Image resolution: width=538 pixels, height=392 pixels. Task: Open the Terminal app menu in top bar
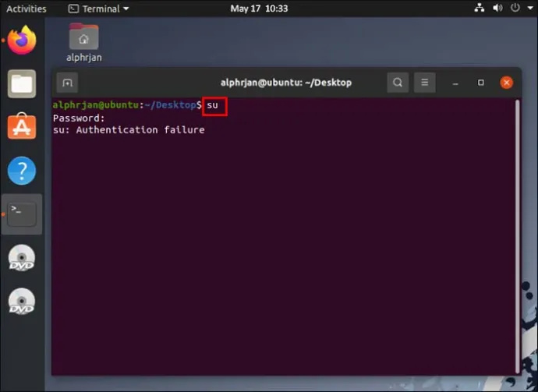coord(98,9)
